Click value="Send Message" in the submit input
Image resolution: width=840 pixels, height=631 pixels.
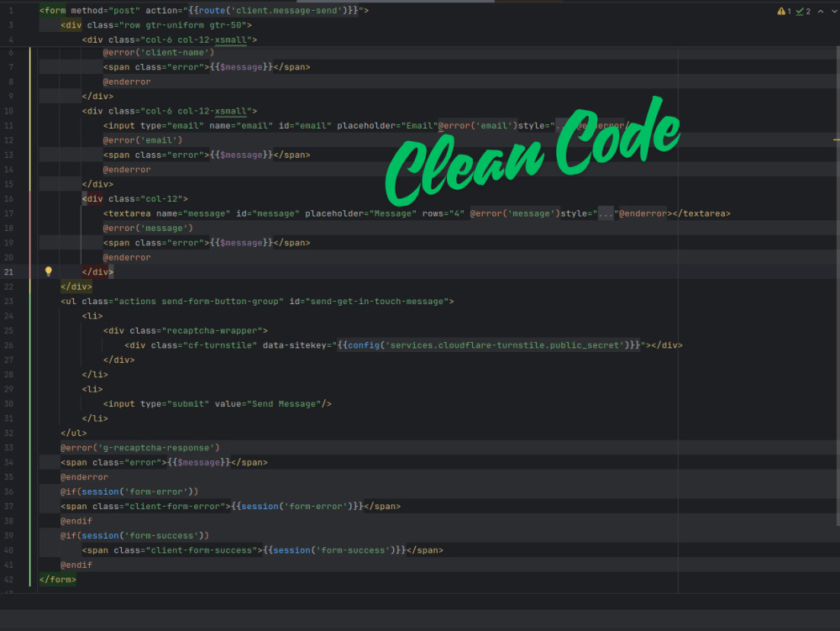(268, 404)
